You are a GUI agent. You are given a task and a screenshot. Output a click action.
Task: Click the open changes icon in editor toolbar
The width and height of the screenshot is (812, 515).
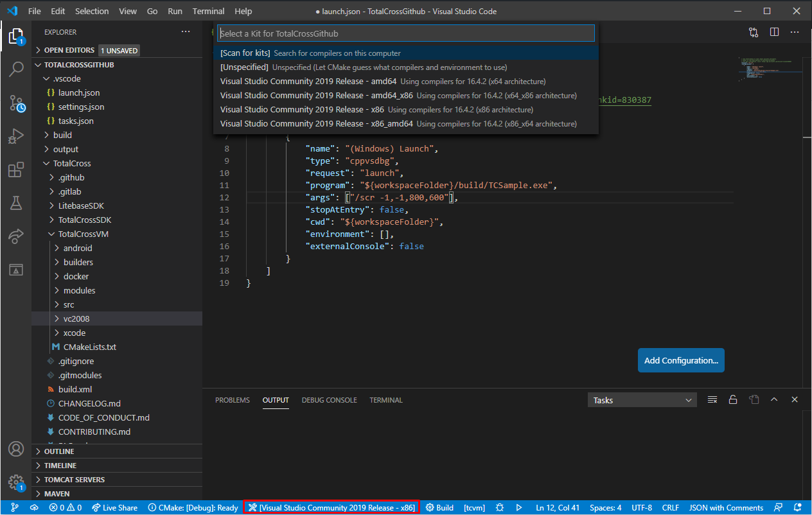tap(754, 31)
